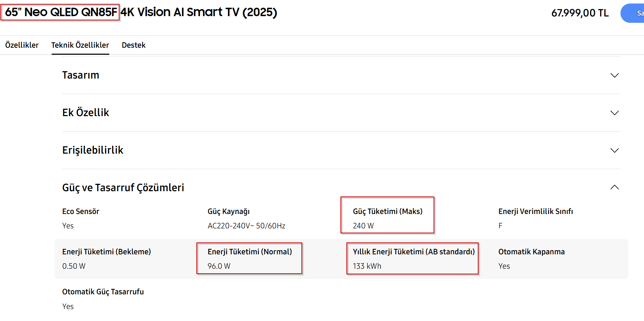Viewport: 644px width, 321px height.
Task: Collapse Güç ve Tasarruf Çözümleri using the up chevron
Action: (614, 187)
